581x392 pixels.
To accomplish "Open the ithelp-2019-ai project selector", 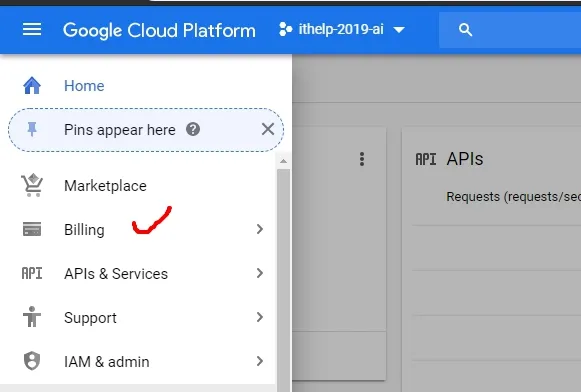I will click(342, 30).
